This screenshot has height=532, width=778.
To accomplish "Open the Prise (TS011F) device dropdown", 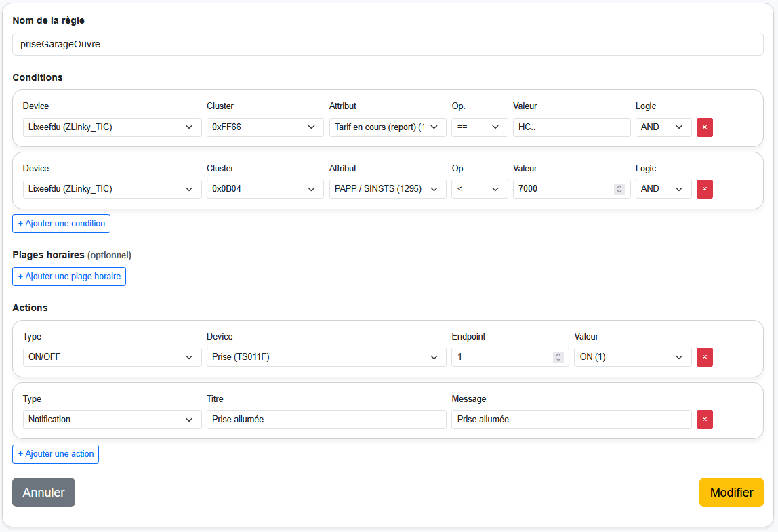I will 326,357.
